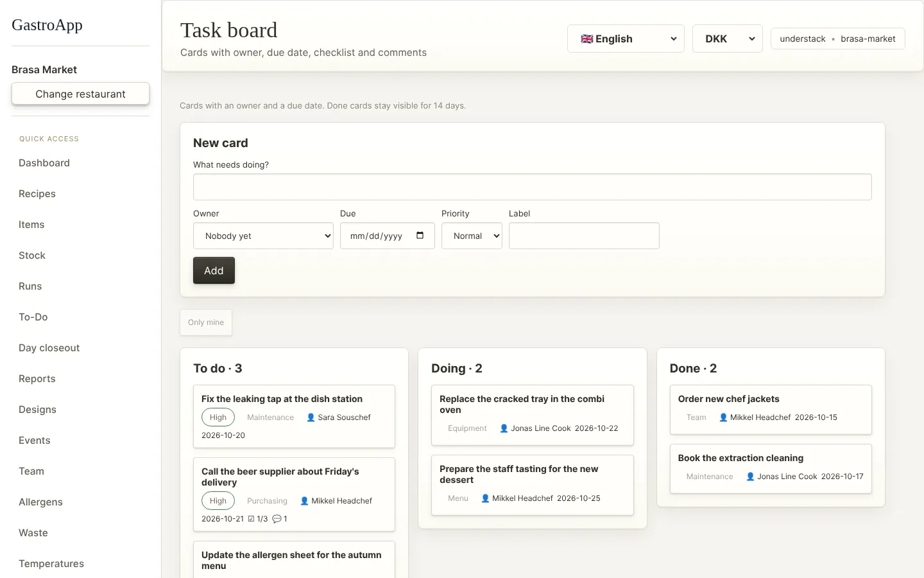The image size is (924, 578).
Task: Open the DKK currency dropdown
Action: (728, 39)
